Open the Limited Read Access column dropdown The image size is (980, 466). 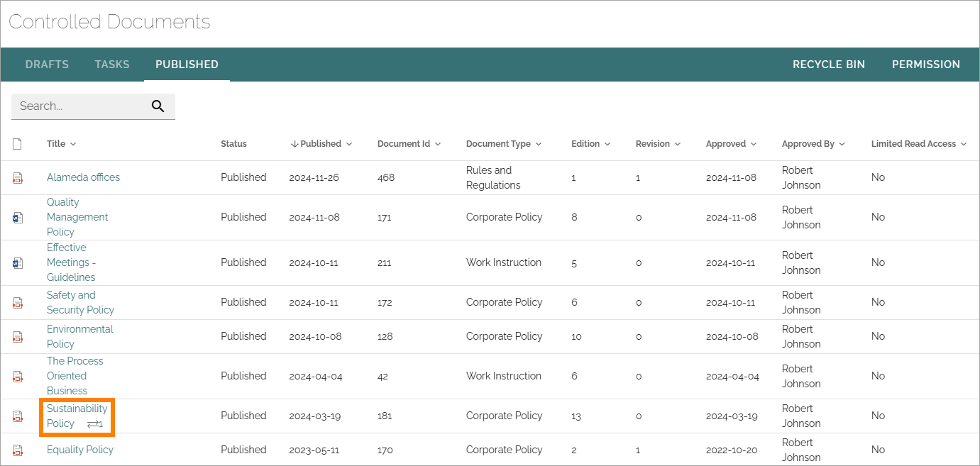click(964, 144)
